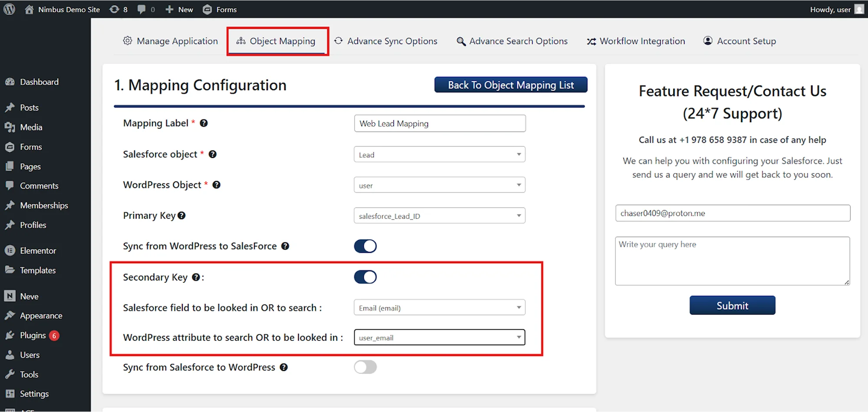Click Back To Object Mapping List button
868x412 pixels.
click(510, 85)
